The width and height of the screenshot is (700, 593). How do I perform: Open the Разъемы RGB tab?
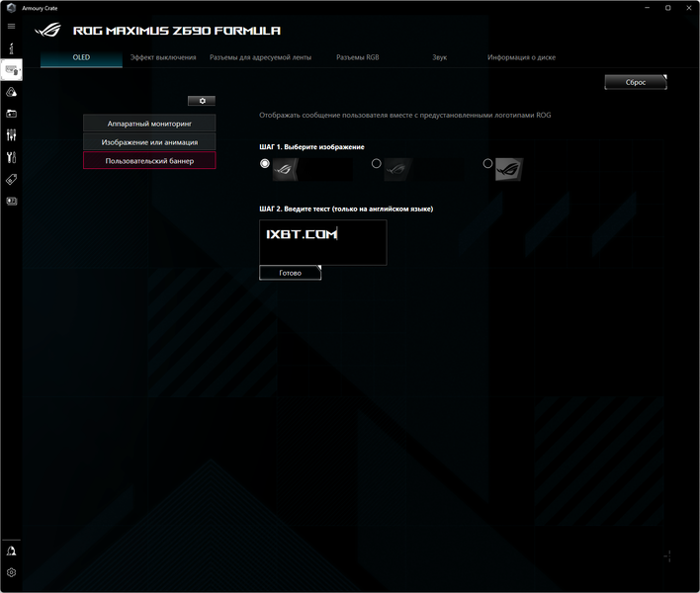click(x=358, y=57)
